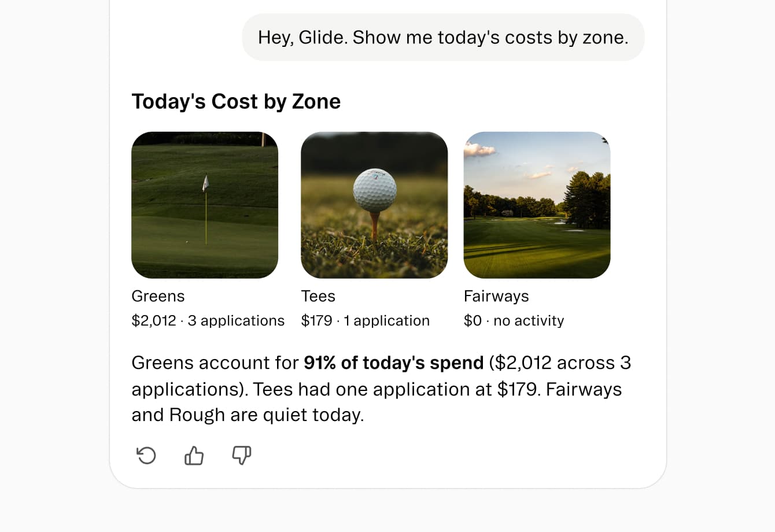
Task: Click the Today's Cost by Zone heading
Action: click(236, 101)
